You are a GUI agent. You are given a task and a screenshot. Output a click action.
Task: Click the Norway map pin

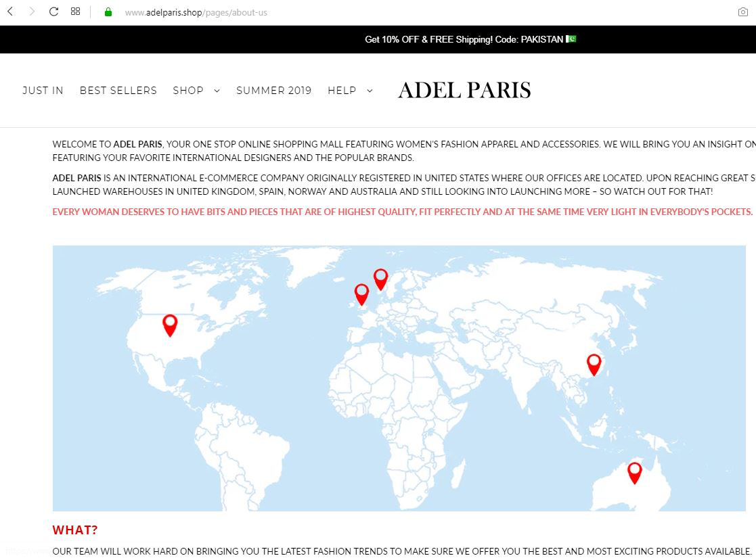(x=380, y=279)
